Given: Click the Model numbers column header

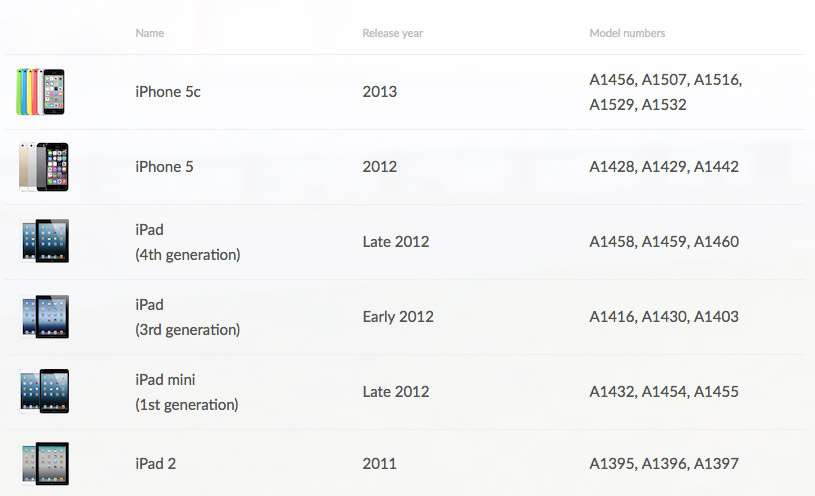Looking at the screenshot, I should pyautogui.click(x=627, y=33).
